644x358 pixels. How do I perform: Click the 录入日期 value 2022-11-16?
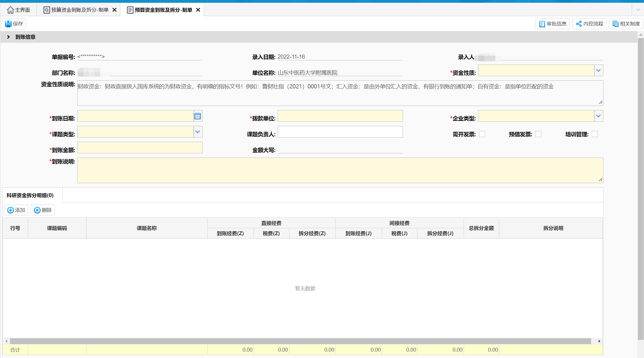(291, 57)
